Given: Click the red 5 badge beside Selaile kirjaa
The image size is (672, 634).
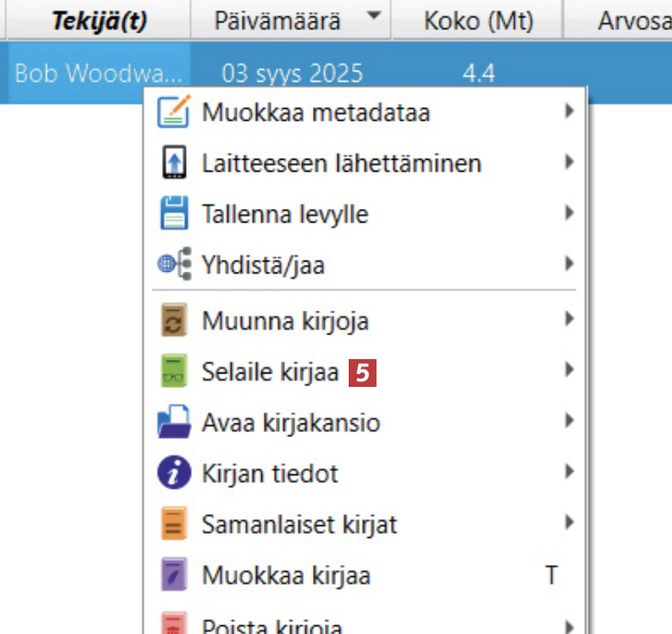Looking at the screenshot, I should pos(362,373).
